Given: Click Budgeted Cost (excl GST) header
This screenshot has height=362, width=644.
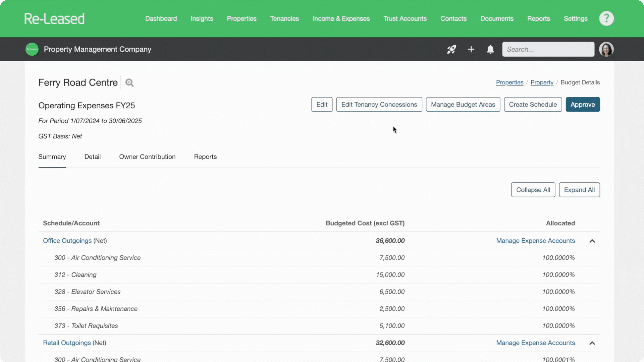Looking at the screenshot, I should 365,223.
